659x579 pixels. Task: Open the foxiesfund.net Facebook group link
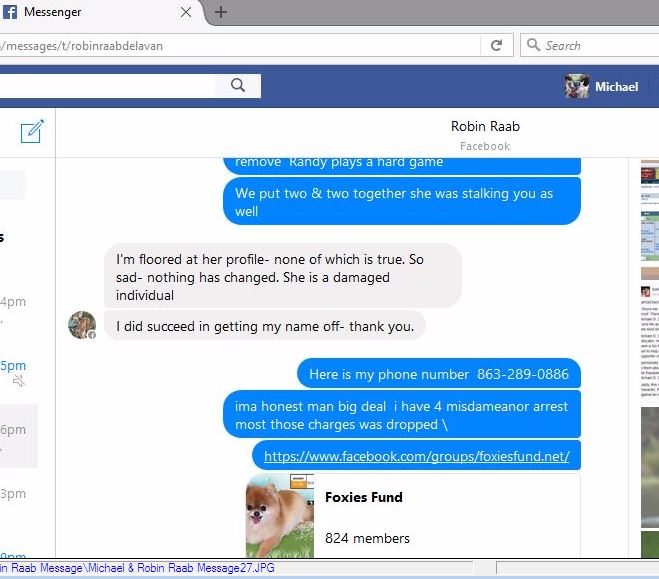[x=416, y=456]
